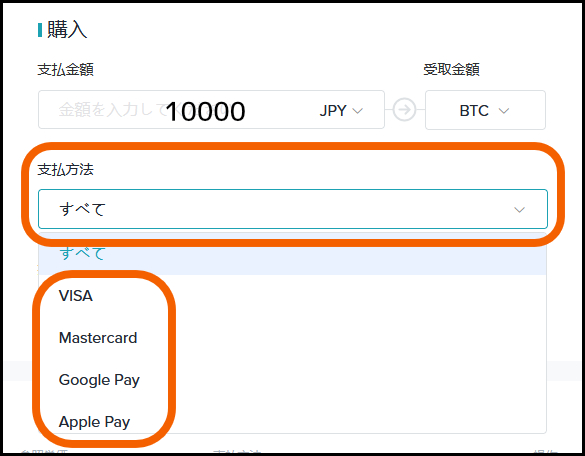Click the 支払金額 label
The image size is (585, 456).
66,70
